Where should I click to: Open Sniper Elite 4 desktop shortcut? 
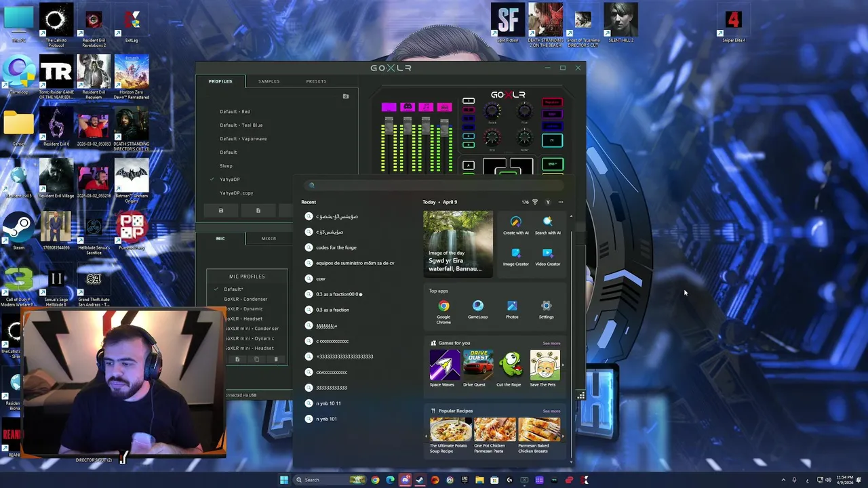point(733,23)
